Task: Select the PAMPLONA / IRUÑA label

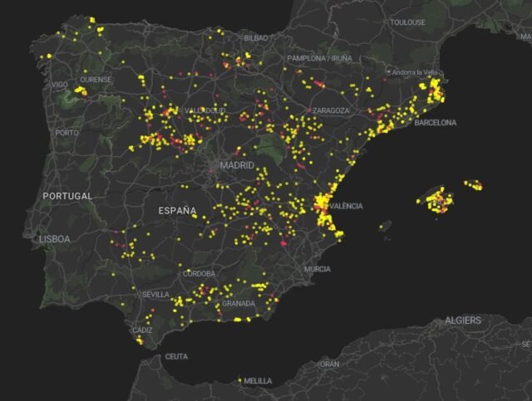Action: tap(319, 59)
